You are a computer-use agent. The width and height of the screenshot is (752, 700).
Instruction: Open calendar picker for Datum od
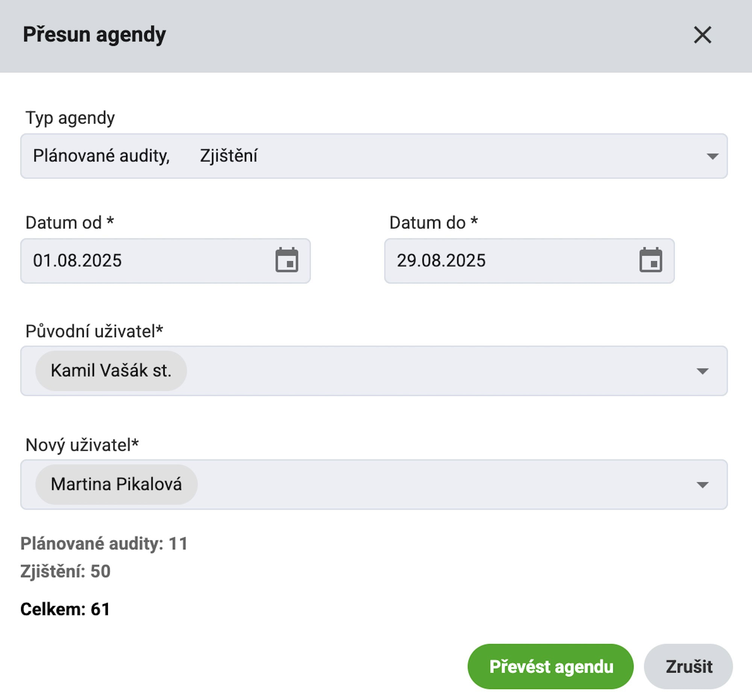tap(287, 260)
